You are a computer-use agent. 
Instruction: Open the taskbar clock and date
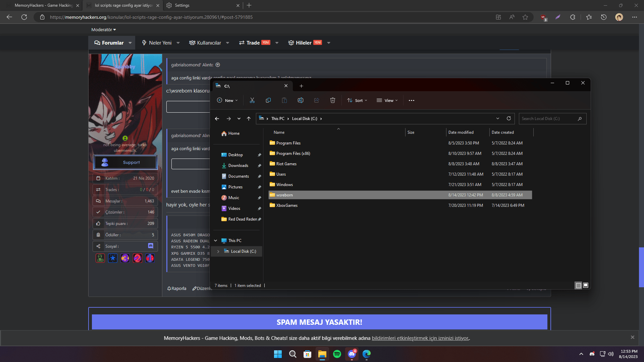[629, 354]
